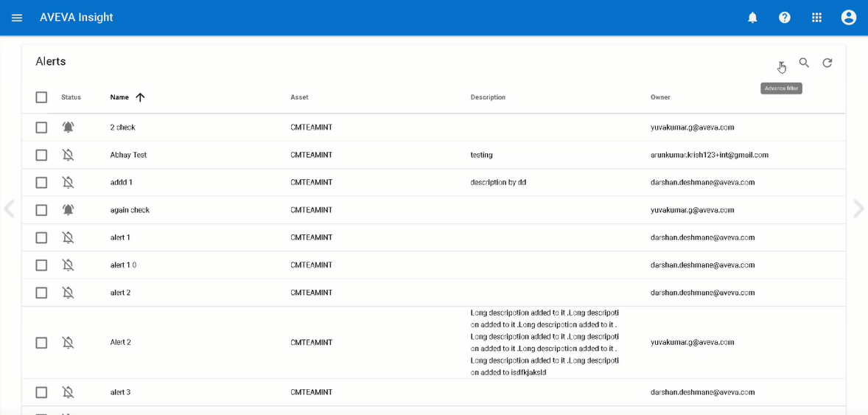This screenshot has width=868, height=415.
Task: Select the checkbox for again check row
Action: 41,210
